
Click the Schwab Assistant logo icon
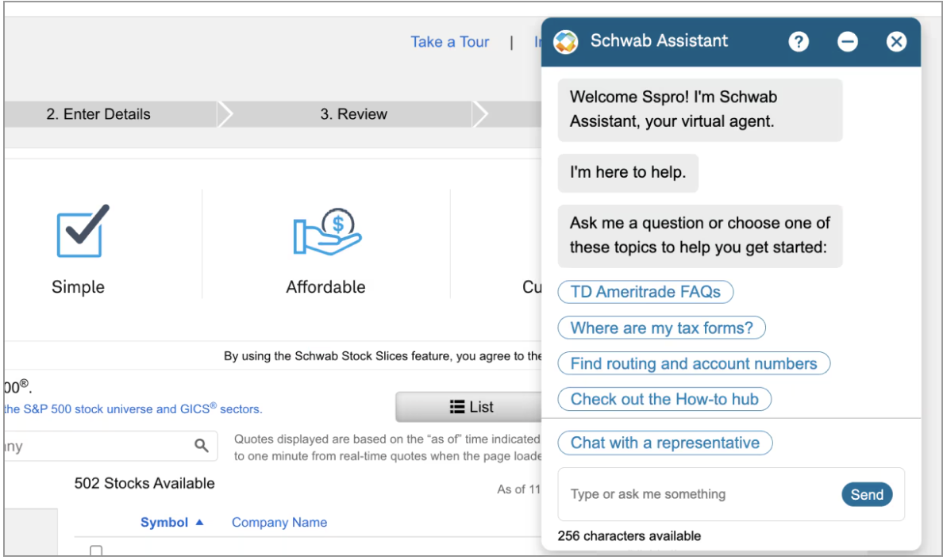tap(565, 41)
